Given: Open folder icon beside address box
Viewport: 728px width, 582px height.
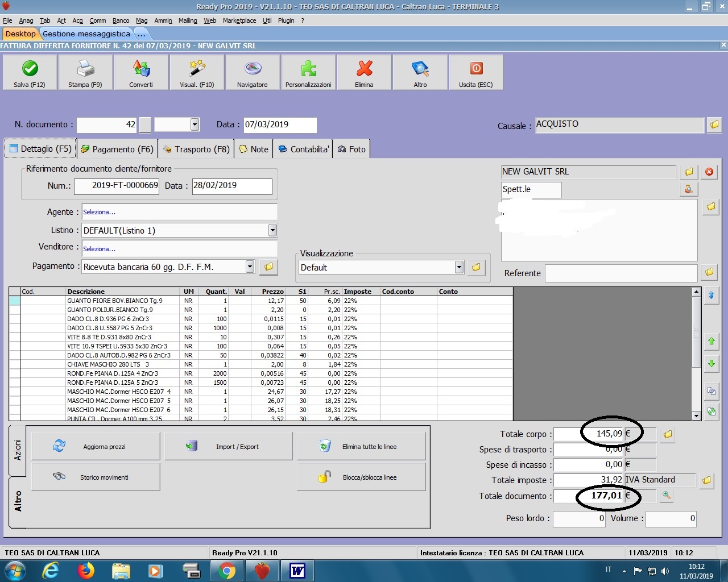Looking at the screenshot, I should [x=711, y=207].
